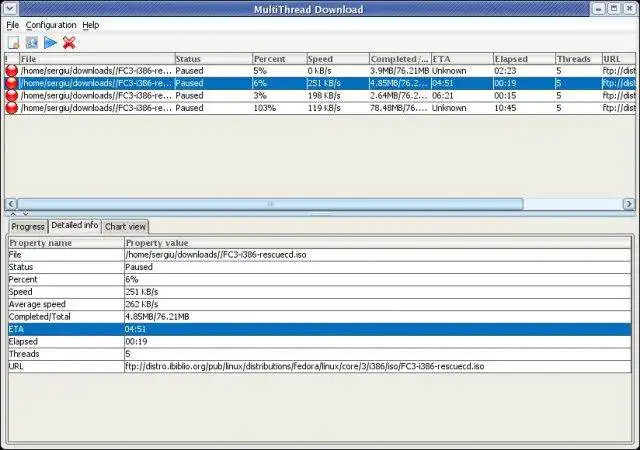
Task: Click the horizontal scrollbar left arrow
Action: (11, 204)
